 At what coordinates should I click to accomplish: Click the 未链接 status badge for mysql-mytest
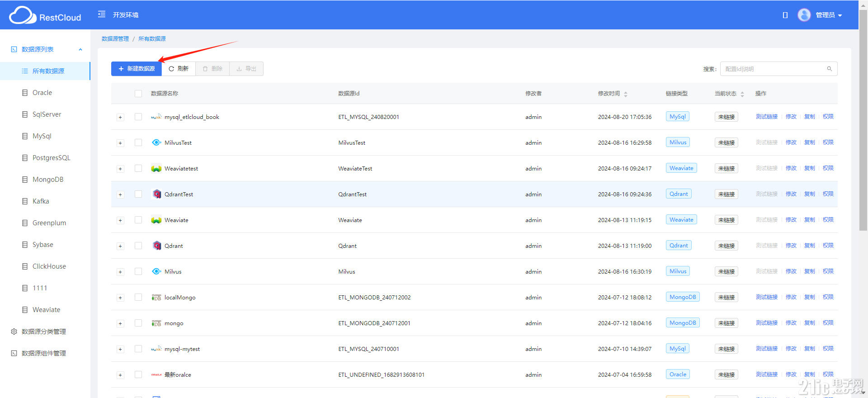pos(726,349)
